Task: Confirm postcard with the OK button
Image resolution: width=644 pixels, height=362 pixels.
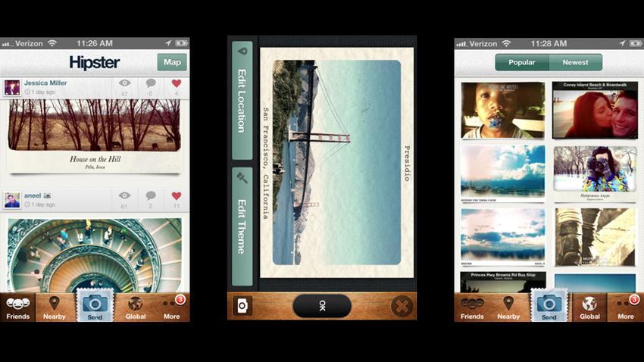Action: pyautogui.click(x=322, y=306)
